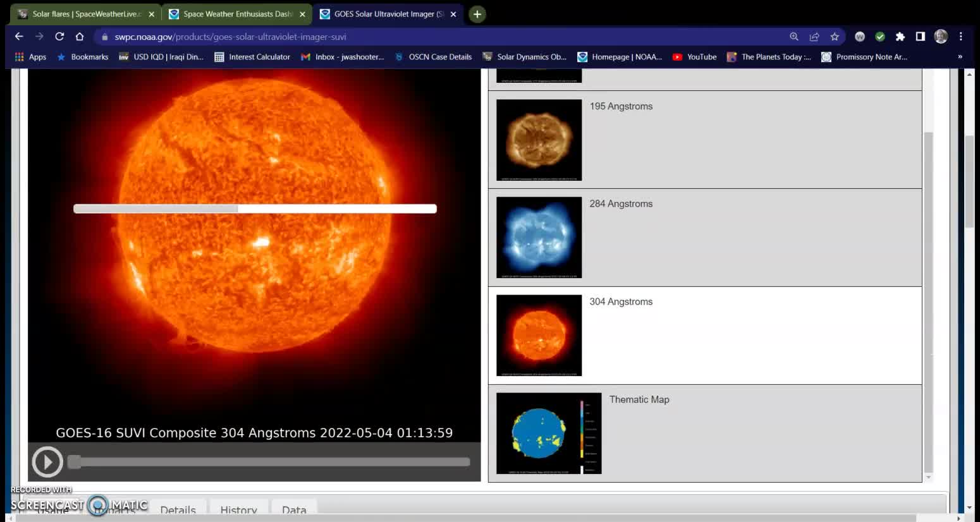The width and height of the screenshot is (980, 522).
Task: Open the Chrome profile avatar
Action: pos(941,37)
